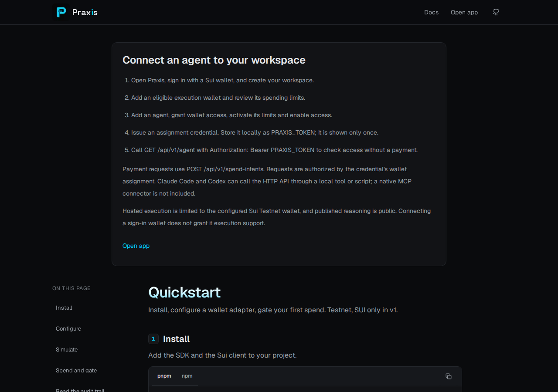Click the ON THIS PAGE label

click(71, 288)
